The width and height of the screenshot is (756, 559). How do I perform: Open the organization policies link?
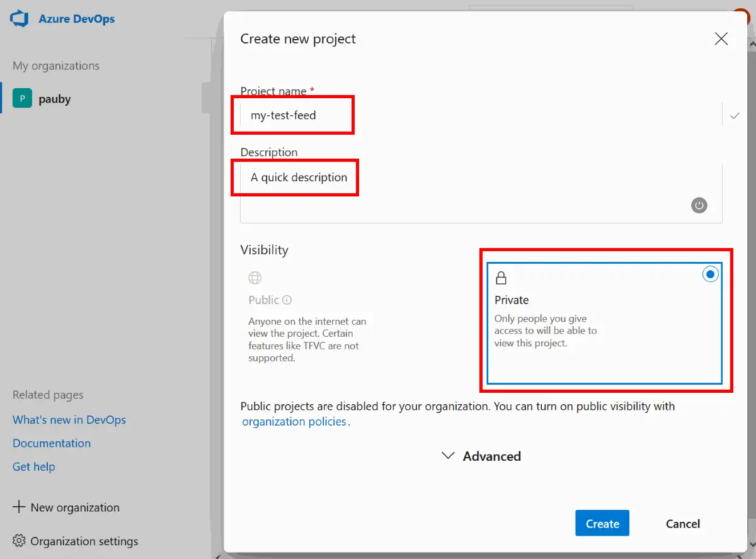point(294,422)
